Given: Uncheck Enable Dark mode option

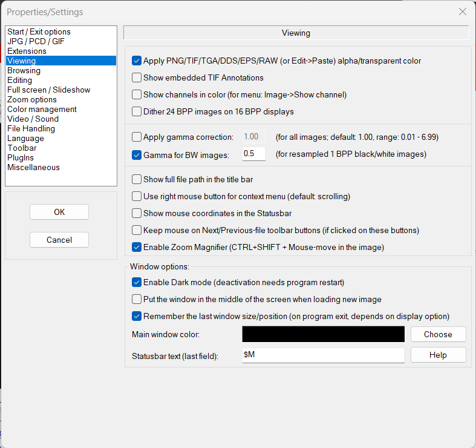Looking at the screenshot, I should (137, 282).
